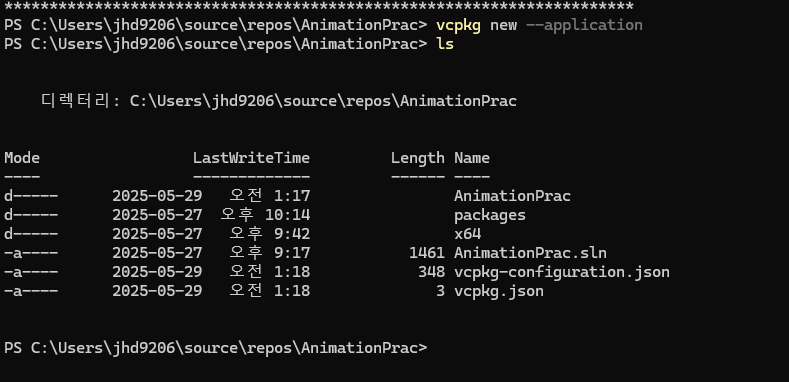Click the Length column header
789x382 pixels.
coord(418,158)
